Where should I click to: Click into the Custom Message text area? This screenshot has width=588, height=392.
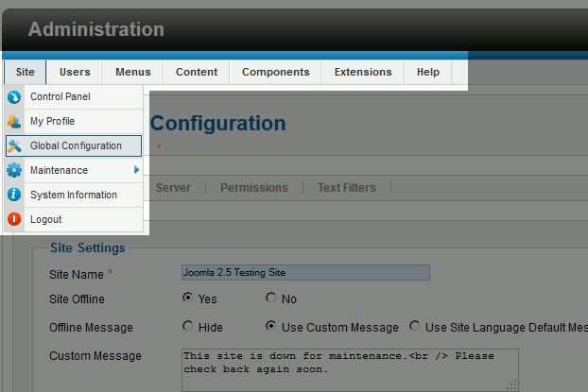coord(350,368)
